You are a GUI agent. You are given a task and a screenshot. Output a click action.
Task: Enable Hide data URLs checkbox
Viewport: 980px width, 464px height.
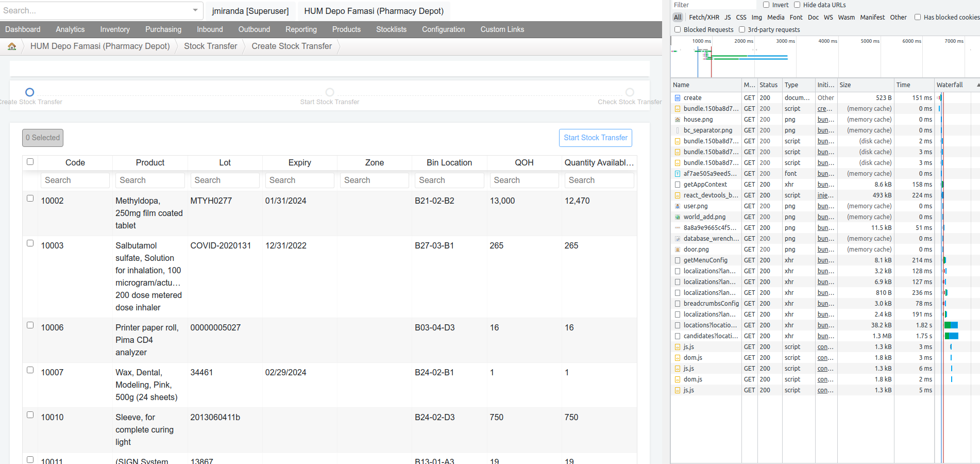[797, 5]
